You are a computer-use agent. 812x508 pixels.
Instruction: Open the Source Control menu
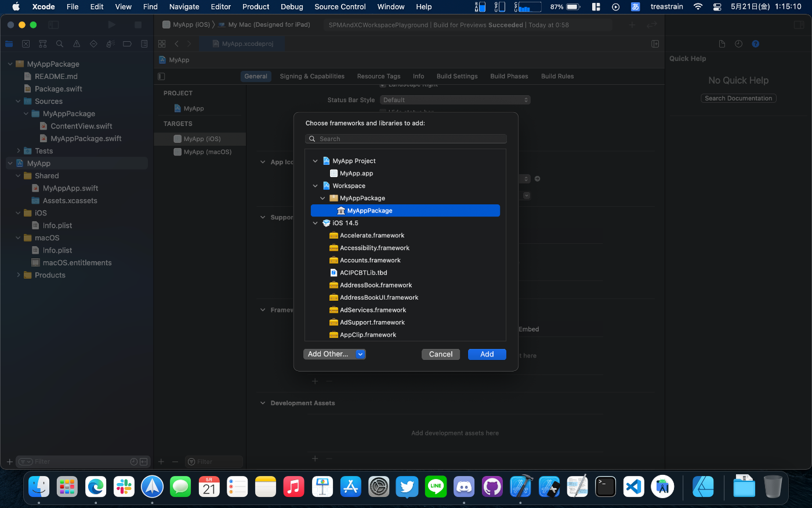click(x=340, y=7)
